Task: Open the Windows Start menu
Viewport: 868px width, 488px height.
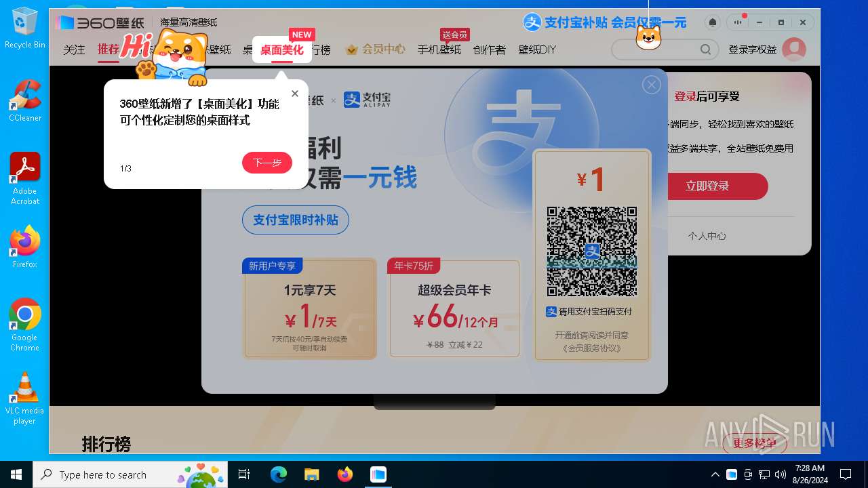Action: pos(16,474)
